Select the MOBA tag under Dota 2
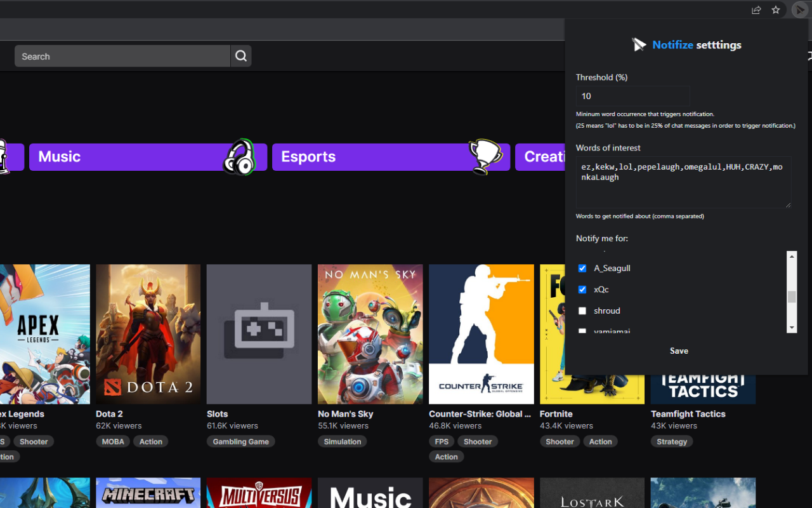 pyautogui.click(x=114, y=441)
